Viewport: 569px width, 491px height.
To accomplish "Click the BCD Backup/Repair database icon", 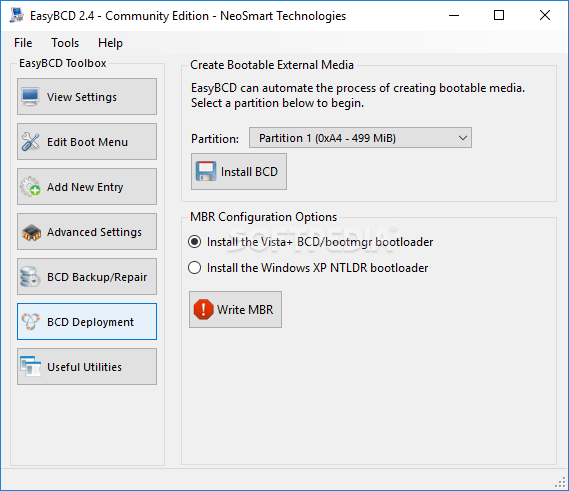I will pyautogui.click(x=30, y=277).
